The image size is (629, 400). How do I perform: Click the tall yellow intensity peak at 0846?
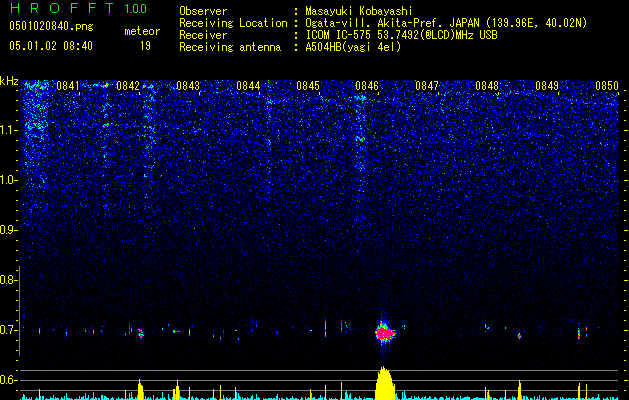click(385, 382)
